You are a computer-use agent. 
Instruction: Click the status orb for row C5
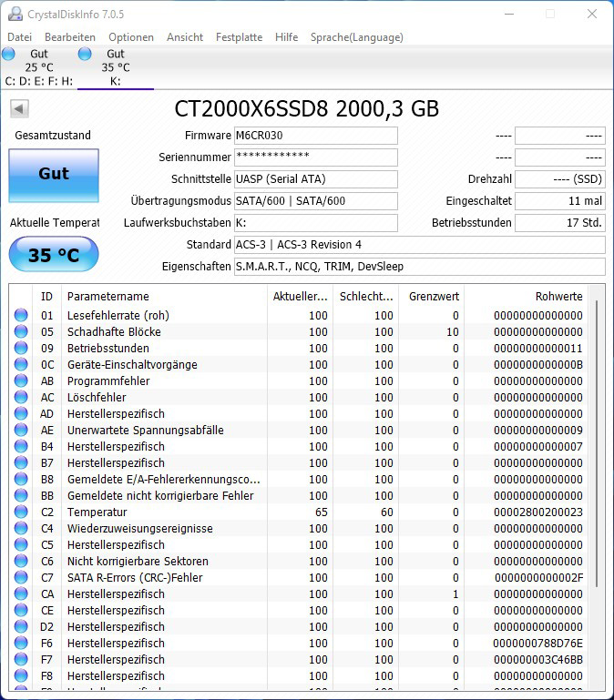point(21,544)
